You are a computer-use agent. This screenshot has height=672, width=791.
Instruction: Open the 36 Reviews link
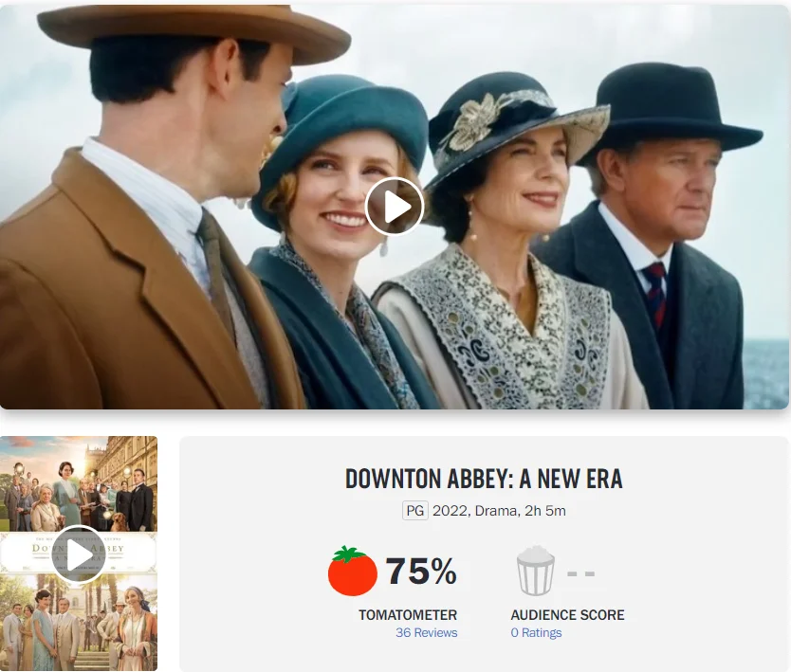pyautogui.click(x=426, y=633)
